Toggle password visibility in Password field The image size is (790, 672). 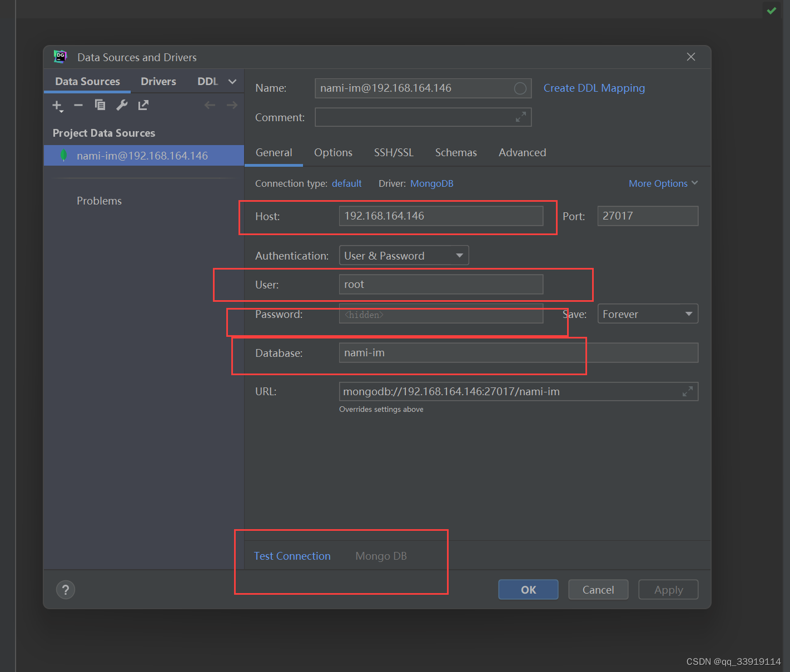(x=532, y=314)
